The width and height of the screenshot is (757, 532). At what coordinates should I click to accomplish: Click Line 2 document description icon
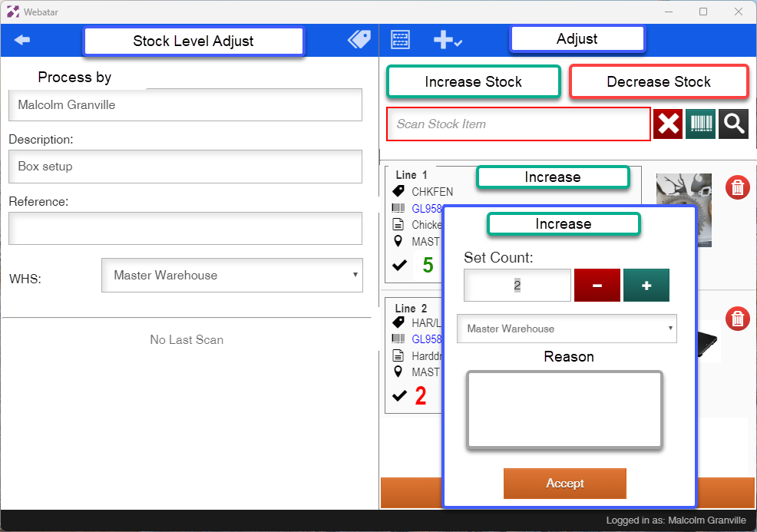coord(398,355)
